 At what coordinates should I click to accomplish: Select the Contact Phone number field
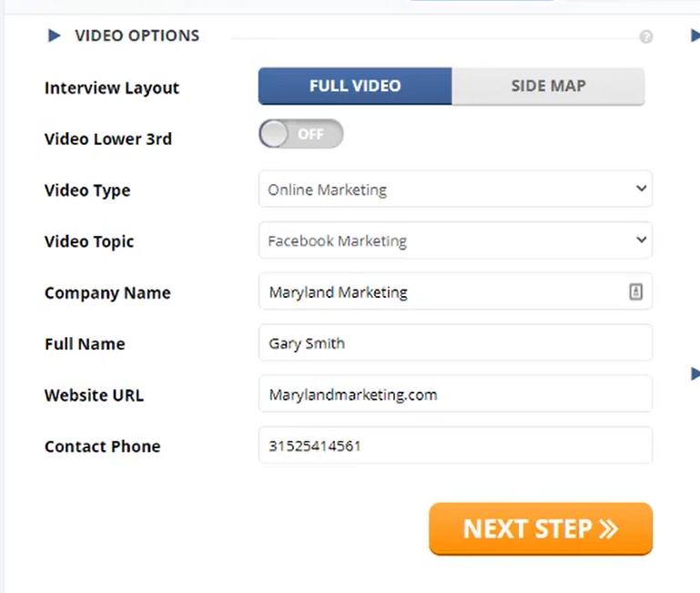(x=455, y=446)
